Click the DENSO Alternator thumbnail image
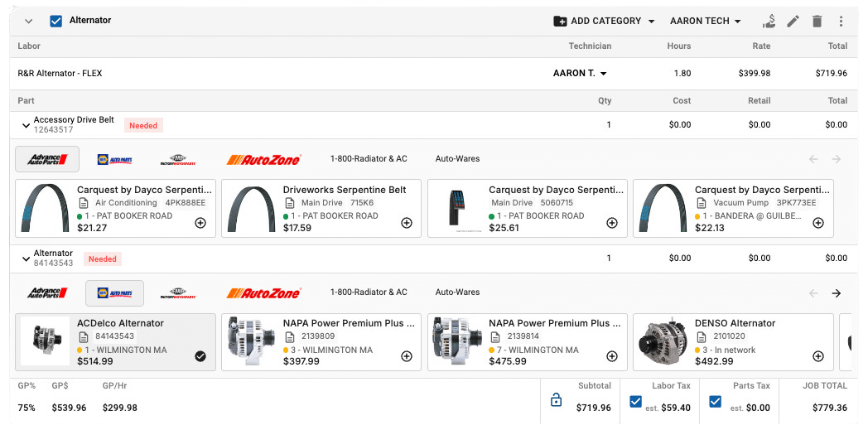Image resolution: width=868 pixels, height=435 pixels. pyautogui.click(x=663, y=342)
